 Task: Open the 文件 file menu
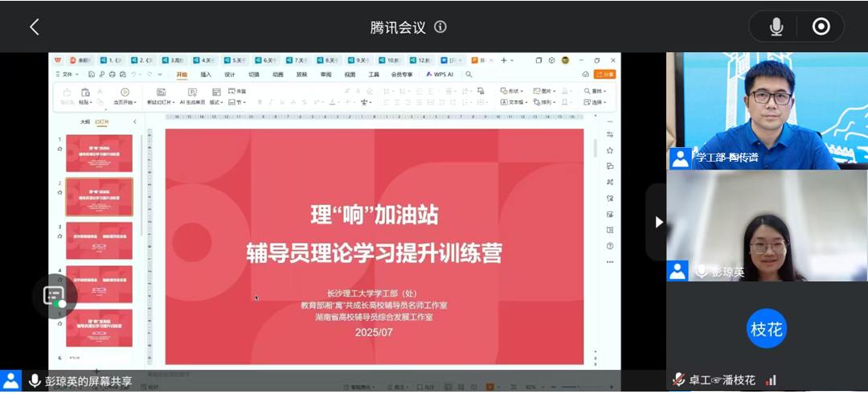(67, 74)
